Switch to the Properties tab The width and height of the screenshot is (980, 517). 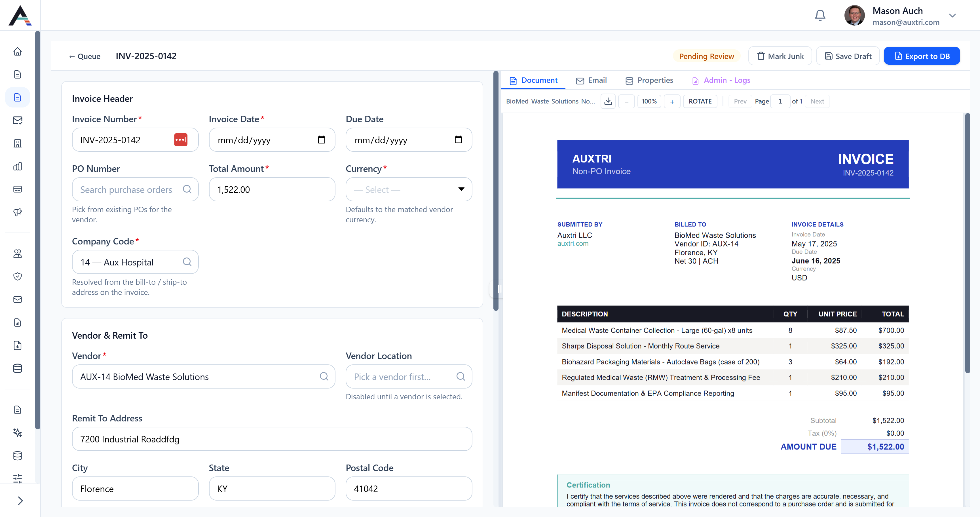point(649,80)
